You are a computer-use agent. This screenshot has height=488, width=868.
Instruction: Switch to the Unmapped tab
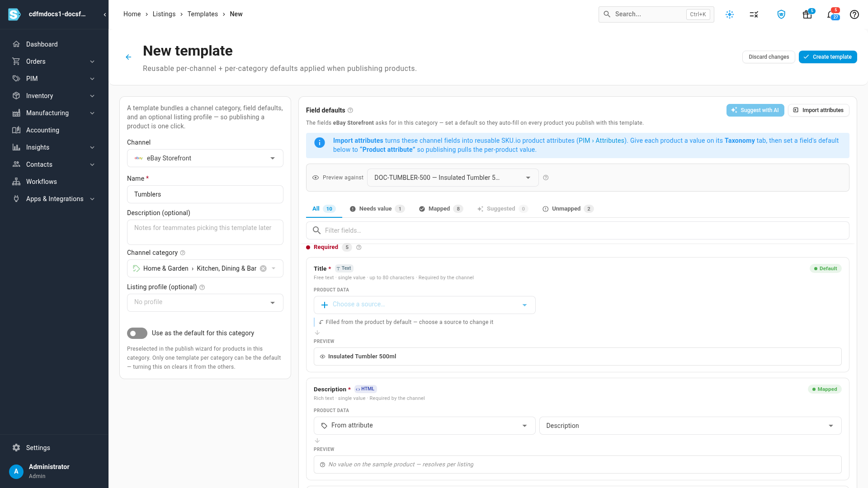[568, 209]
